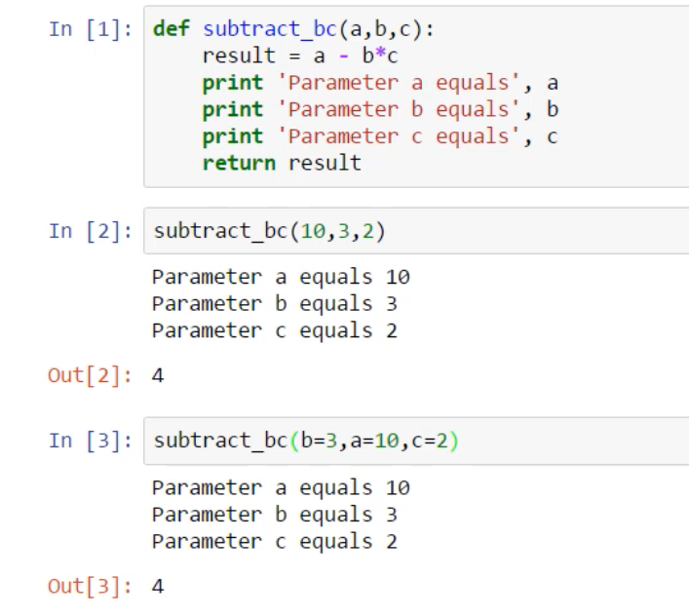This screenshot has height=616, width=689.
Task: Focus the subtract_bc(10,3,2) code cell
Action: 278,232
